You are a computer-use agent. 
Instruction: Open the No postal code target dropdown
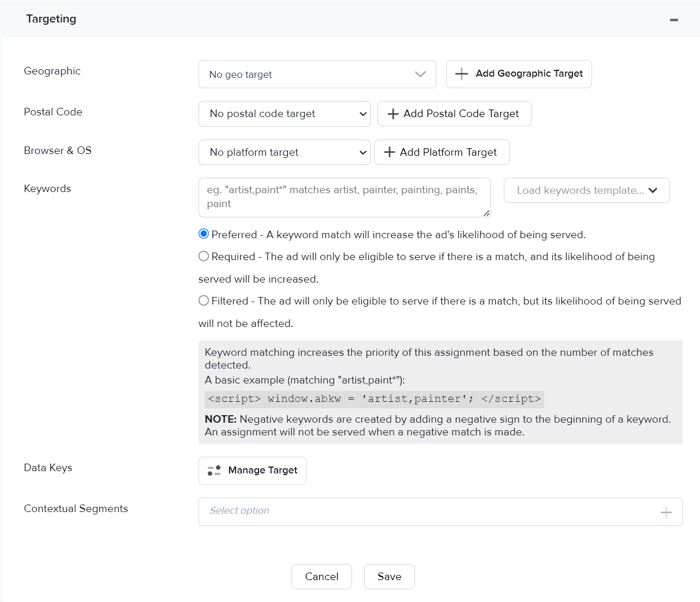click(x=285, y=114)
